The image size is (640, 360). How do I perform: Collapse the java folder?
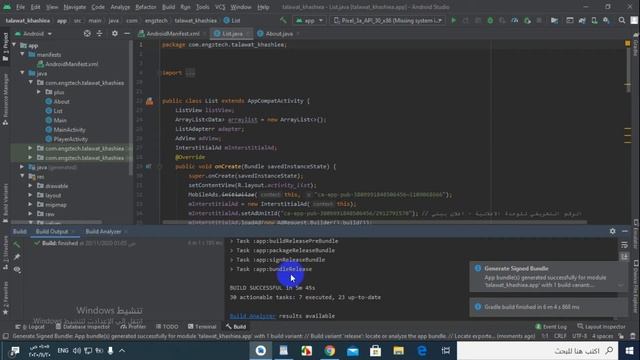pyautogui.click(x=23, y=73)
